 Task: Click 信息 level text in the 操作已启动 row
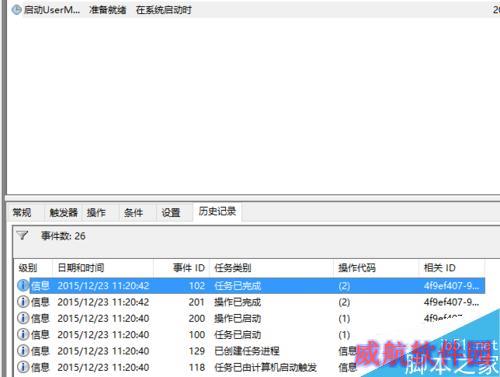tap(40, 318)
